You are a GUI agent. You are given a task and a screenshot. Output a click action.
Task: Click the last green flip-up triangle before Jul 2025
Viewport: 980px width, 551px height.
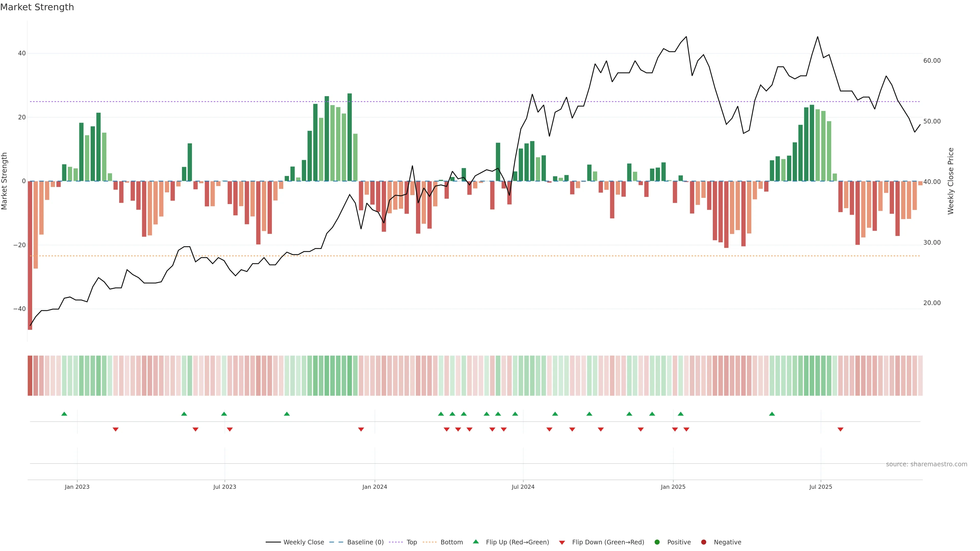(772, 414)
